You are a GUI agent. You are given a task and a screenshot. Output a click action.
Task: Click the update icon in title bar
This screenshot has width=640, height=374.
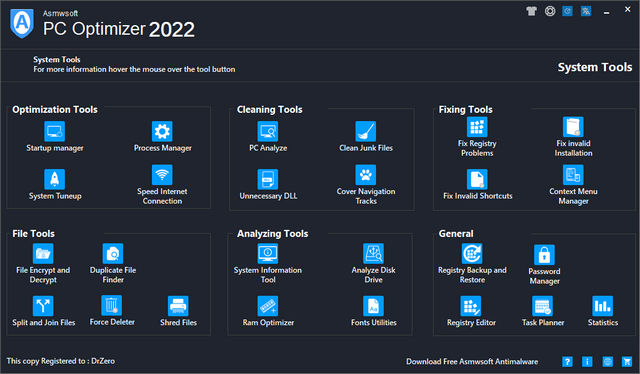[x=567, y=11]
